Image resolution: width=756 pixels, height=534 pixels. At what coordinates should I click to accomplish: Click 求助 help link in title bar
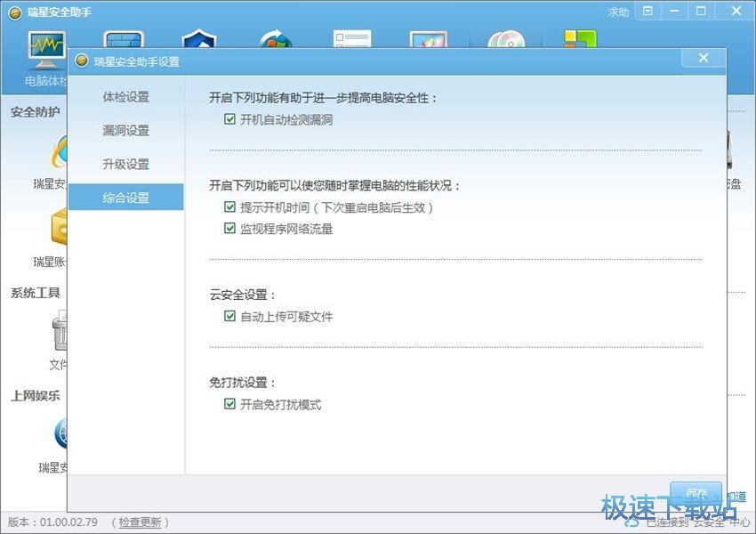click(x=618, y=12)
